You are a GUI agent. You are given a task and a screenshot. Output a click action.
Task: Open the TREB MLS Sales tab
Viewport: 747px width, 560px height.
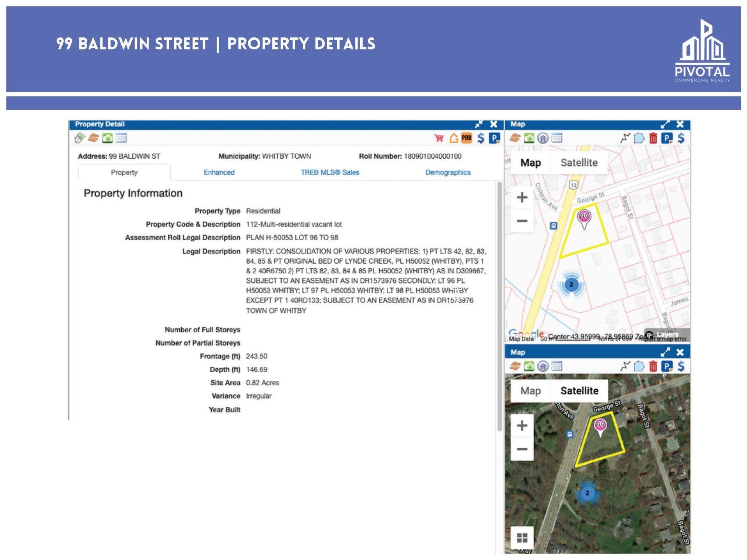330,172
